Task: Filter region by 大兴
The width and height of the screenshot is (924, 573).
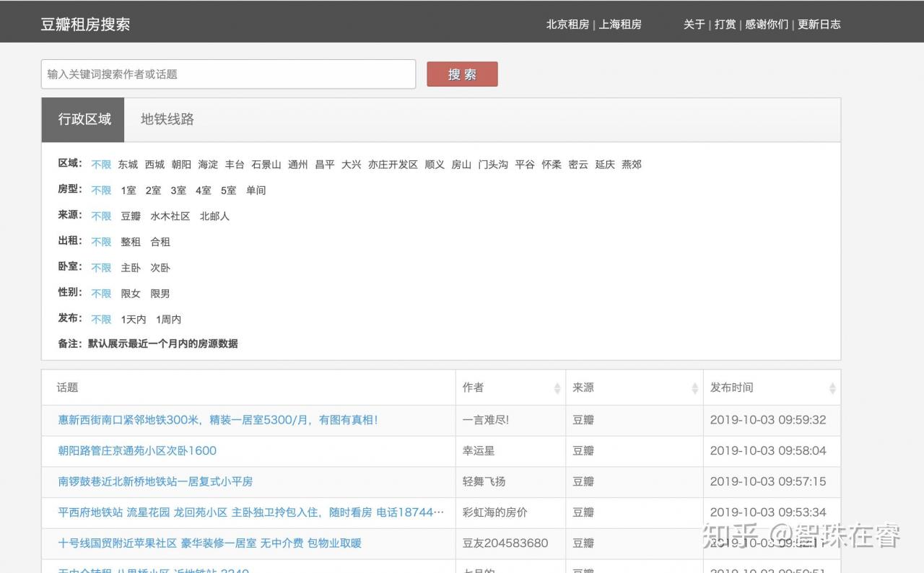Action: click(x=352, y=165)
